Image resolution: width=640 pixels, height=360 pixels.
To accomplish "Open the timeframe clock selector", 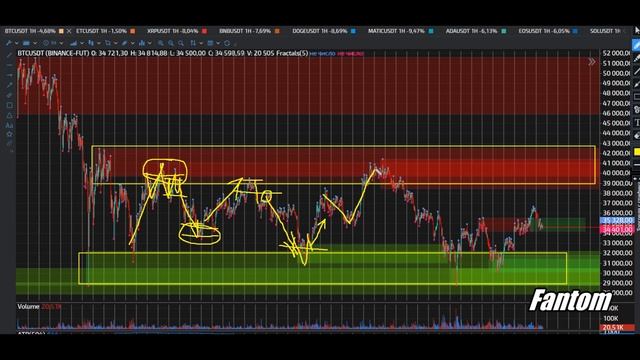I will (x=46, y=43).
